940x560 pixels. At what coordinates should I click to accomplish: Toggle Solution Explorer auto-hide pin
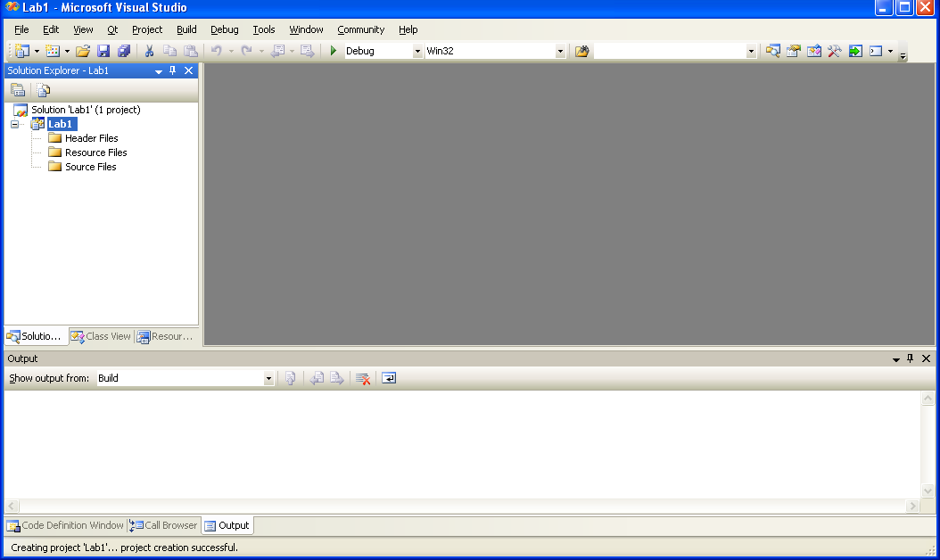[x=173, y=70]
